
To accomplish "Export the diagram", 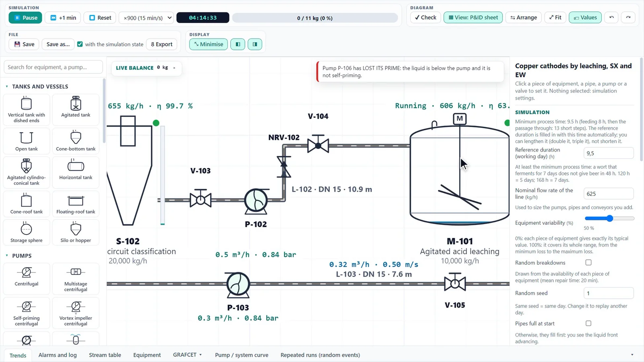I will (161, 44).
